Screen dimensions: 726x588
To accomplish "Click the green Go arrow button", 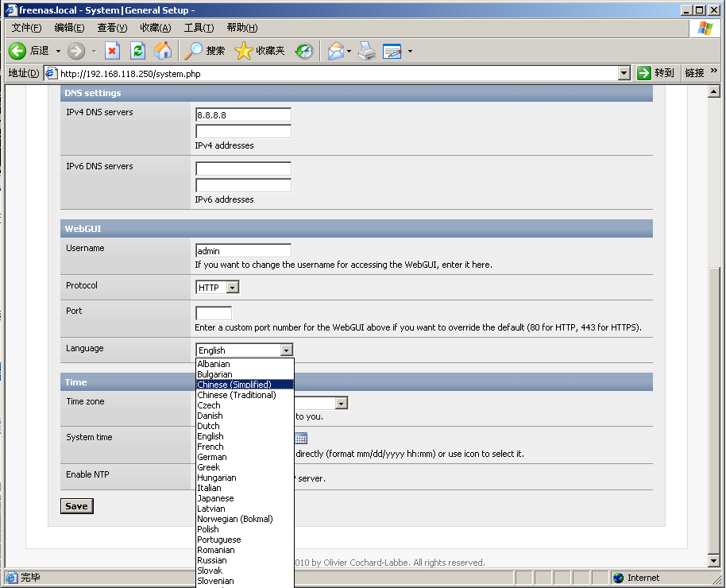I will 644,73.
